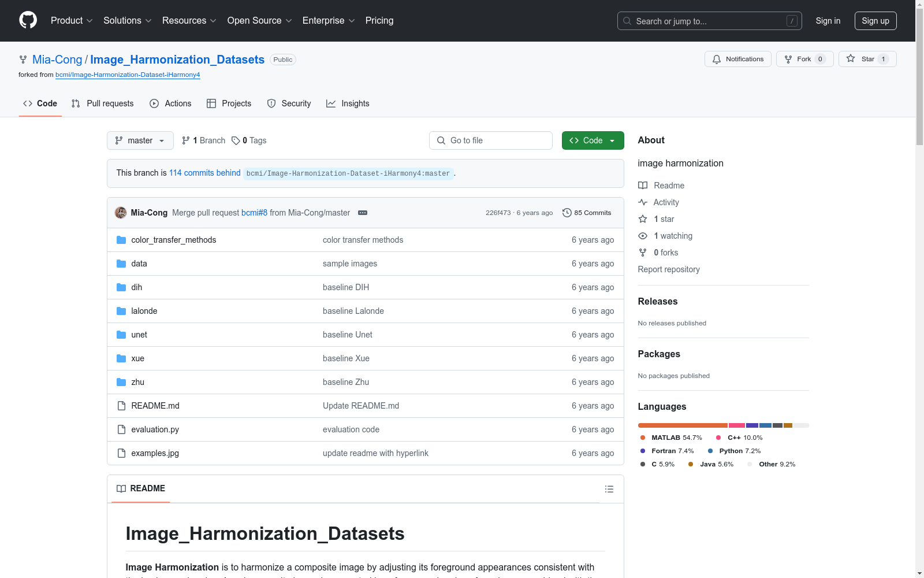Switch to the Pull requests tab
Viewport: 924px width, 578px height.
pos(102,103)
